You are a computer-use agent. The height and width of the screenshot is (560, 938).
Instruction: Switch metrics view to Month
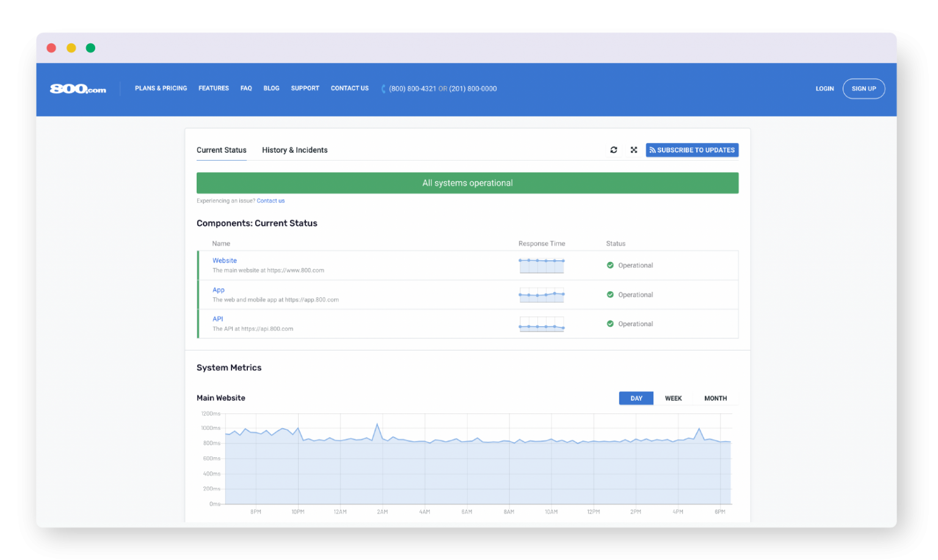click(715, 399)
